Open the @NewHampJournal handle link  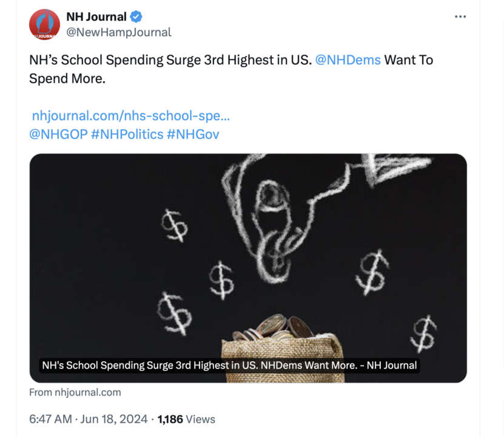(119, 32)
